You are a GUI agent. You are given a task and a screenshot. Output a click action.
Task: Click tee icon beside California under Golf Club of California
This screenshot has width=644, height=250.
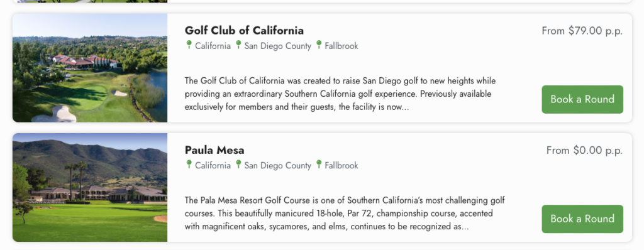[x=189, y=45]
